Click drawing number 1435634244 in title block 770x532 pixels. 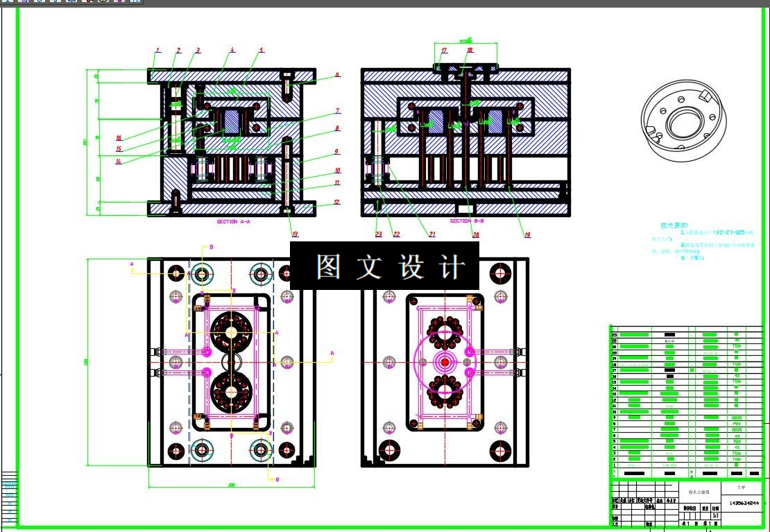[744, 503]
